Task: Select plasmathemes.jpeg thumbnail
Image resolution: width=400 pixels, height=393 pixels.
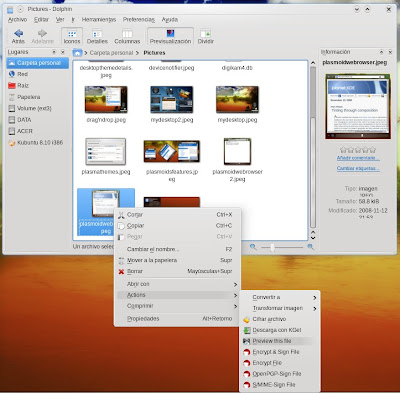Action: pyautogui.click(x=106, y=152)
